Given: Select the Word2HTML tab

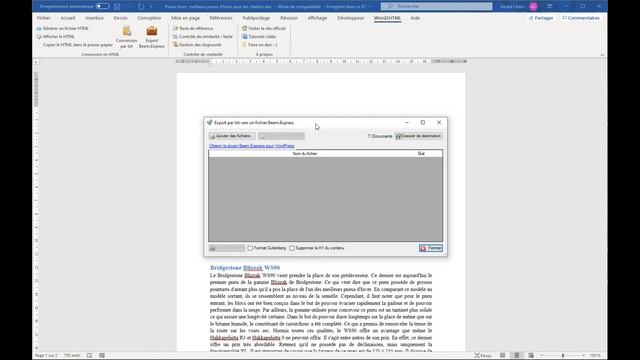Looking at the screenshot, I should (x=387, y=18).
